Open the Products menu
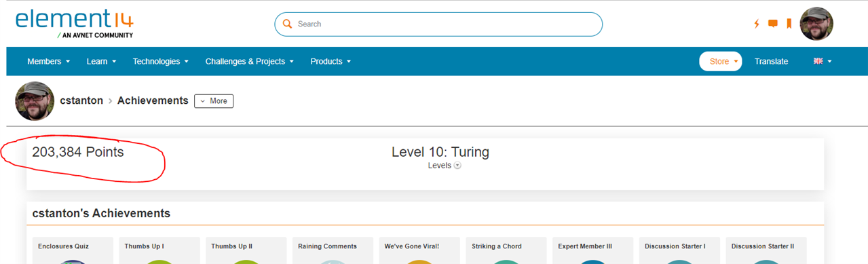This screenshot has height=264, width=868. pyautogui.click(x=331, y=61)
